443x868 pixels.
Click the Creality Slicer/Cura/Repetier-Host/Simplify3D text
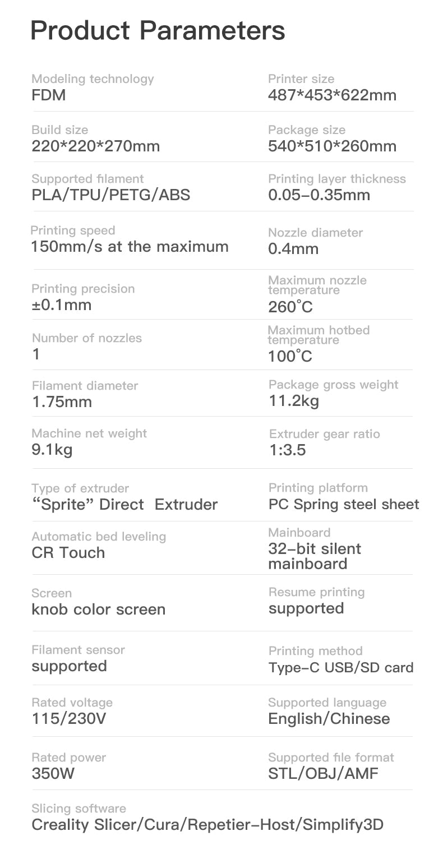(207, 825)
